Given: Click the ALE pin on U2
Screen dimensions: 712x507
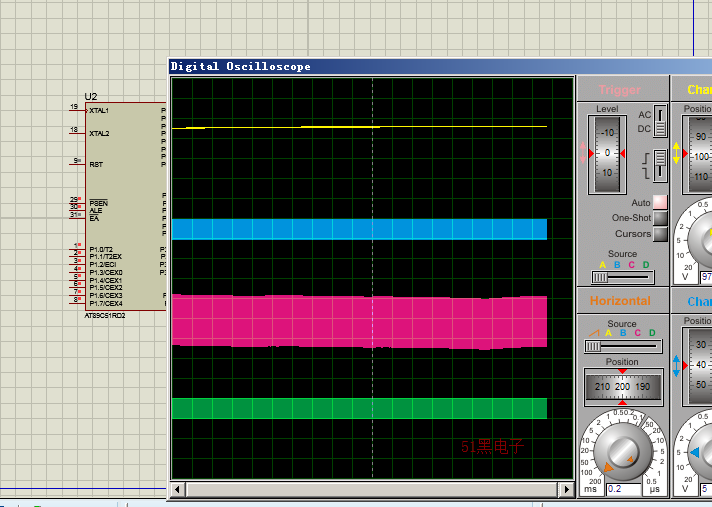Looking at the screenshot, I should click(x=95, y=211).
